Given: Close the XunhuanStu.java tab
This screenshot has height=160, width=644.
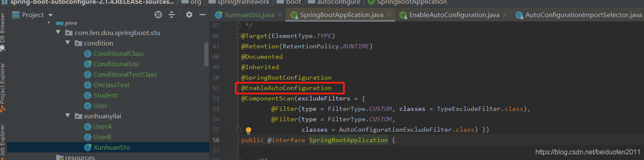Looking at the screenshot, I should pyautogui.click(x=280, y=15).
